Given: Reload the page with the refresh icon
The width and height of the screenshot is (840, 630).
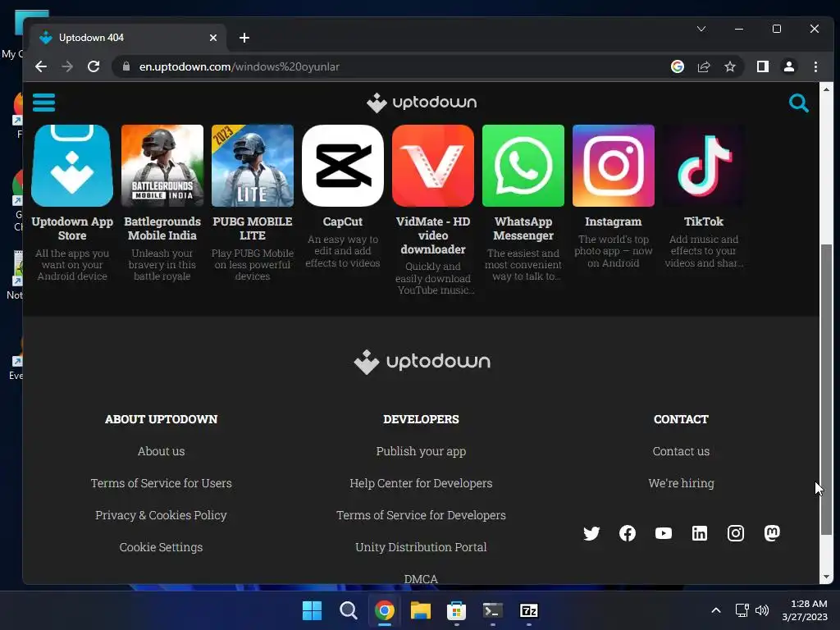Looking at the screenshot, I should 94,66.
